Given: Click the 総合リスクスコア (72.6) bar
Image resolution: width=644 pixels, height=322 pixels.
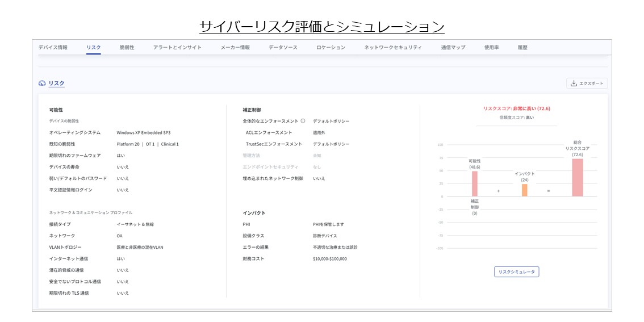Looking at the screenshot, I should (577, 177).
